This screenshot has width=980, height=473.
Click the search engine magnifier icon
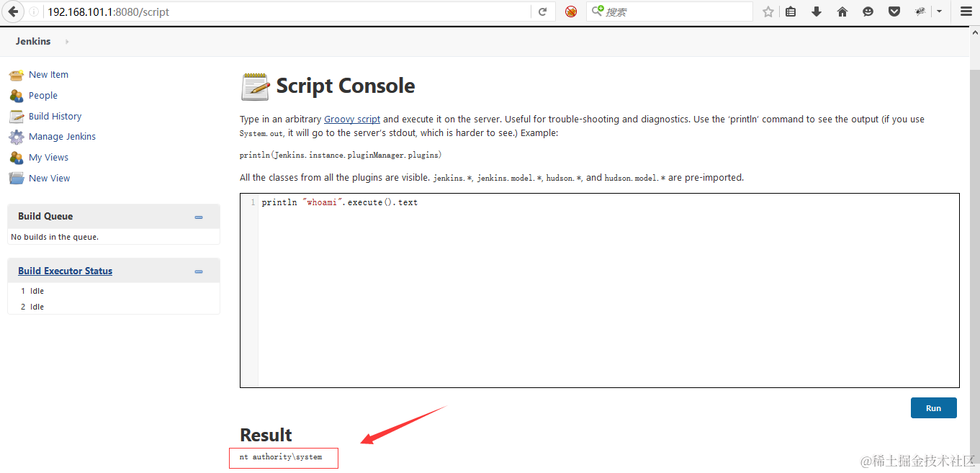597,12
